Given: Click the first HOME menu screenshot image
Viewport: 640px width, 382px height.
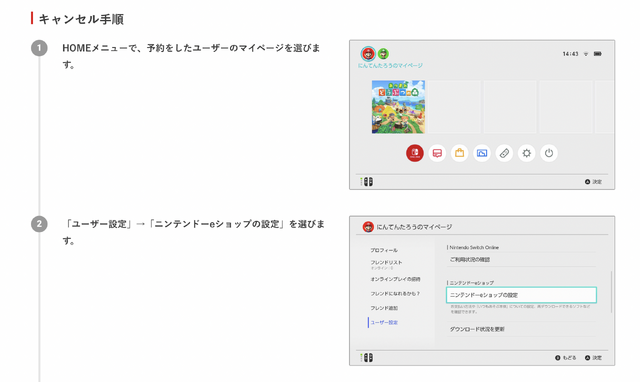Looking at the screenshot, I should tap(482, 115).
